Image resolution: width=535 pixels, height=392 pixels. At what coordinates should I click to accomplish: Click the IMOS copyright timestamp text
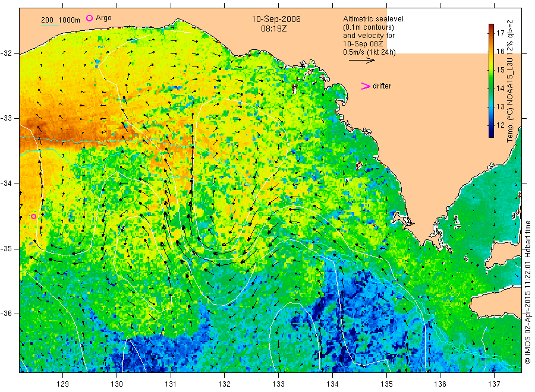pos(527,292)
